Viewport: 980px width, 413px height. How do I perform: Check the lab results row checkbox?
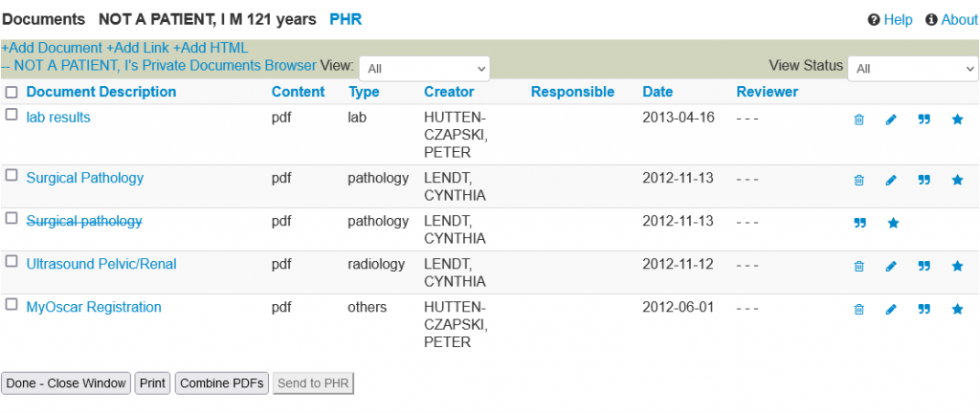[11, 115]
